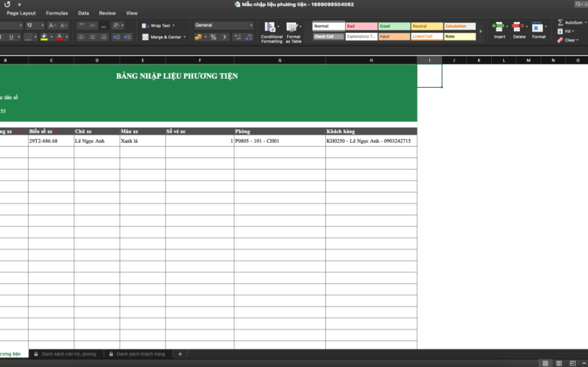Image resolution: width=588 pixels, height=367 pixels.
Task: Switch to Danh sách khách hàng sheet
Action: click(x=141, y=354)
